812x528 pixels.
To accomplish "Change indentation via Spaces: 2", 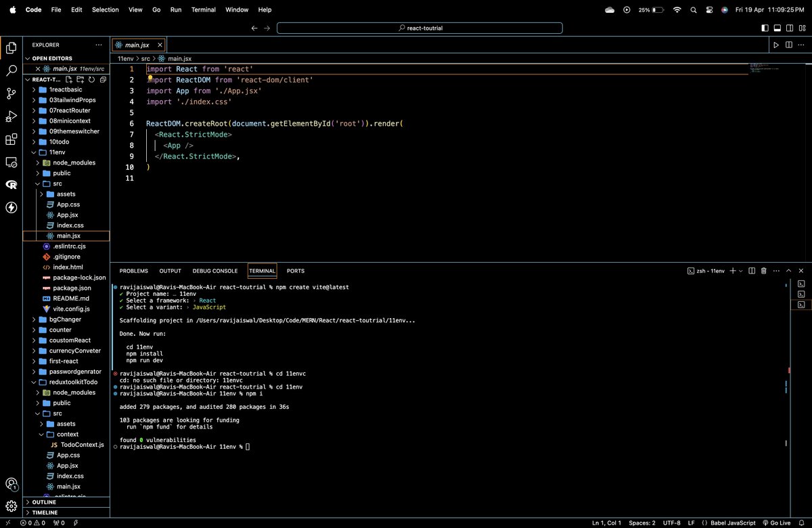I will pyautogui.click(x=641, y=523).
